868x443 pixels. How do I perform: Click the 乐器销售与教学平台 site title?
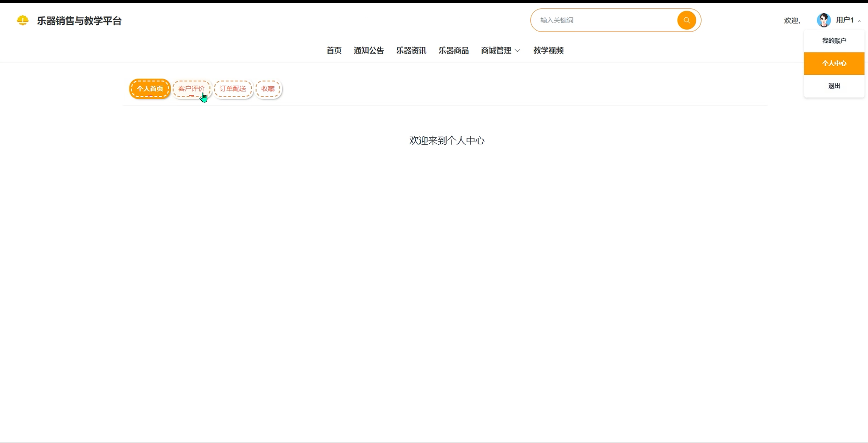(79, 21)
